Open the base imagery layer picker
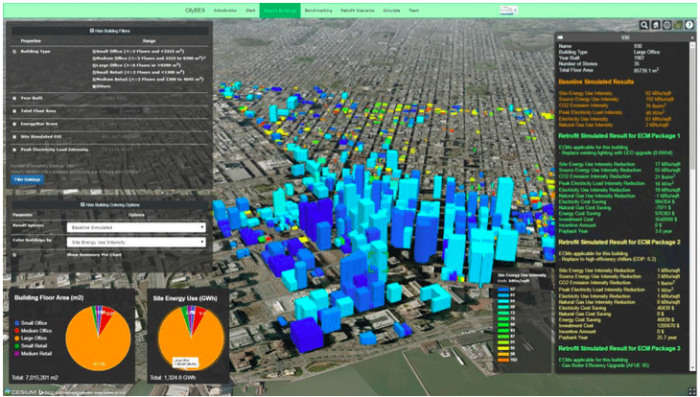Image resolution: width=700 pixels, height=397 pixels. [x=679, y=25]
